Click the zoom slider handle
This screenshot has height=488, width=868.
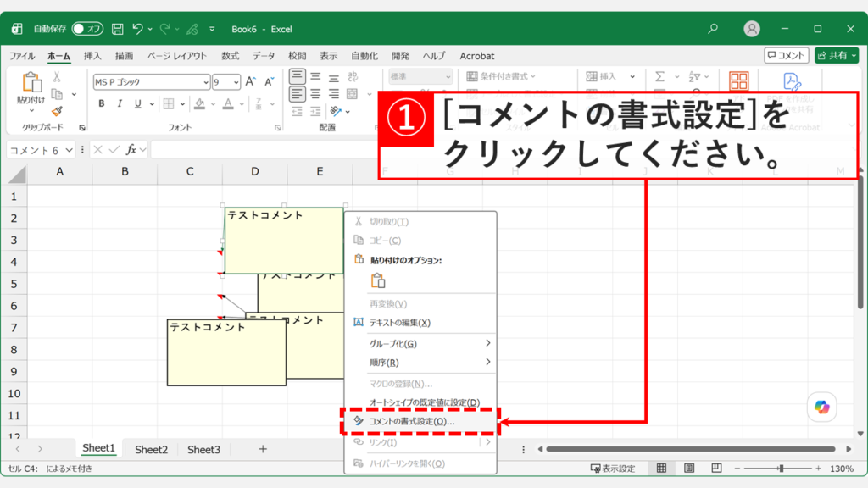coord(781,469)
